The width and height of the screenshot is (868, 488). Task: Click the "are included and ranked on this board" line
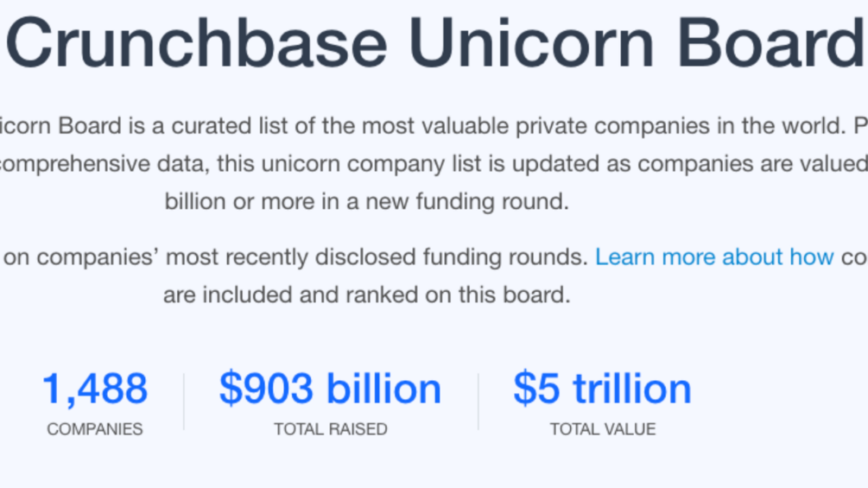coord(366,295)
